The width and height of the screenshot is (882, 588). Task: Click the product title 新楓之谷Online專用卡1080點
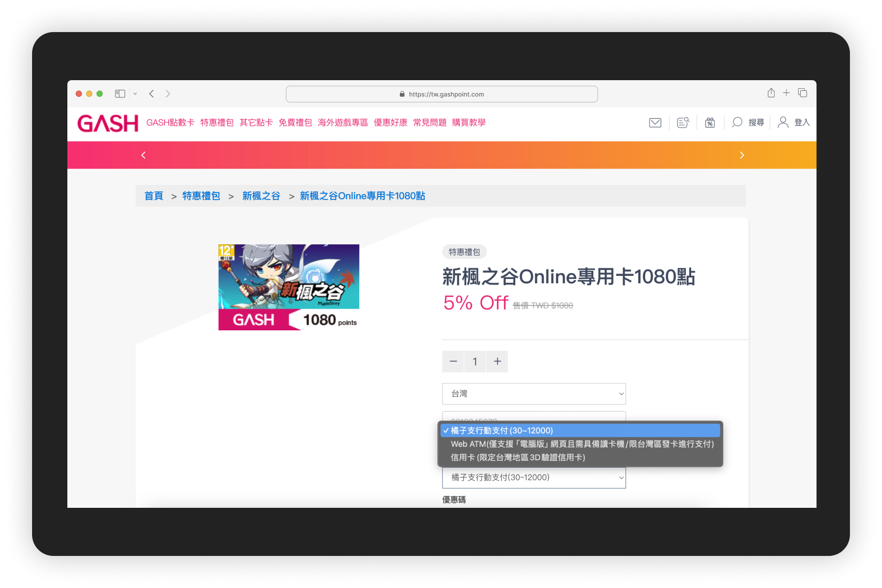[x=569, y=277]
